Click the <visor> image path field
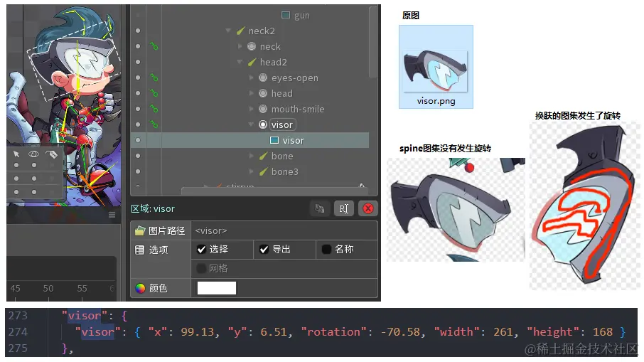The height and width of the screenshot is (362, 644). point(284,231)
